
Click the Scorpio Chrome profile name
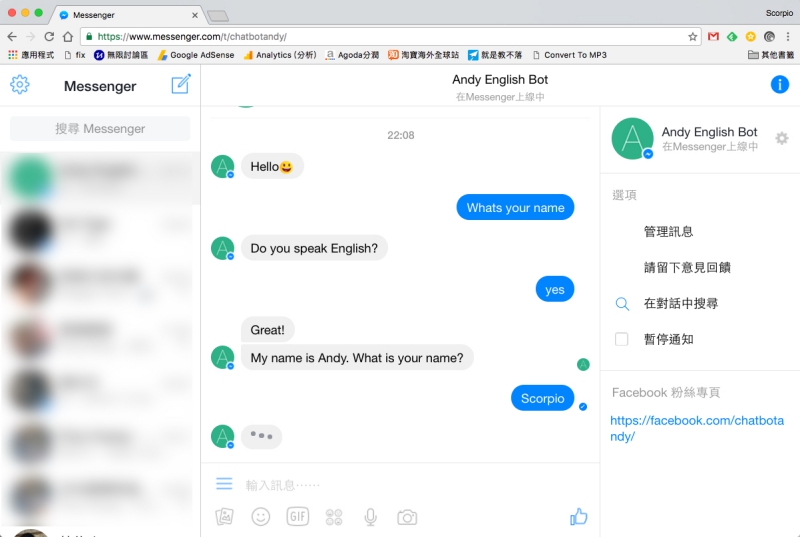[x=779, y=13]
